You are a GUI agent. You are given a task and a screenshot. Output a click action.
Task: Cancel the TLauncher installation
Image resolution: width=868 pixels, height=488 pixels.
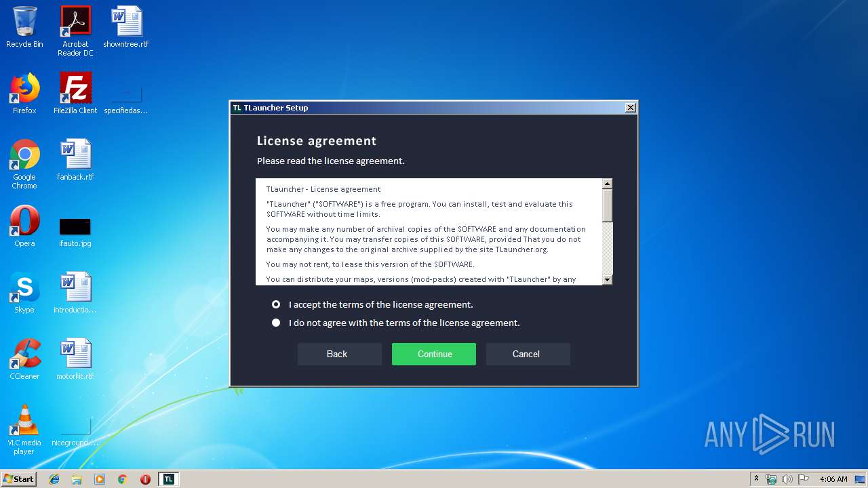coord(528,354)
